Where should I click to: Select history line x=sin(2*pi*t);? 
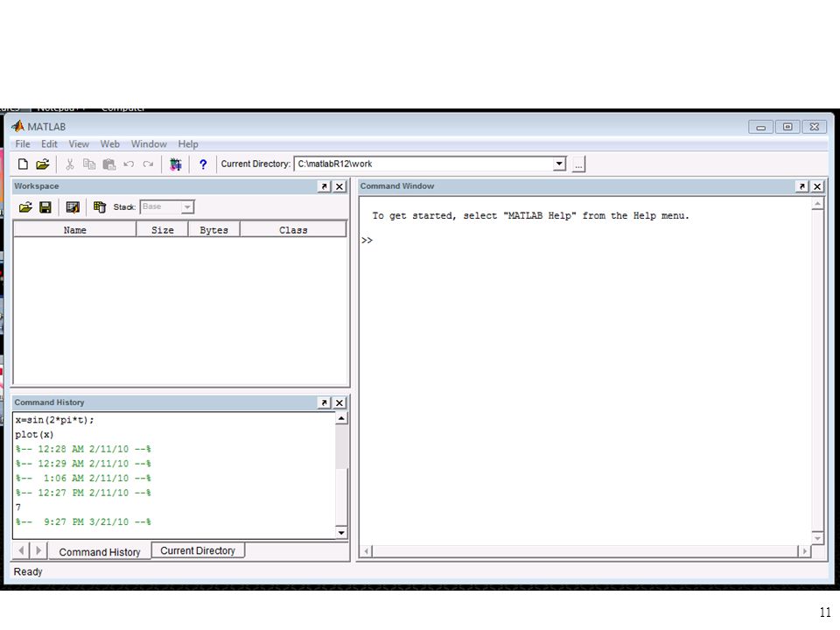(x=54, y=420)
